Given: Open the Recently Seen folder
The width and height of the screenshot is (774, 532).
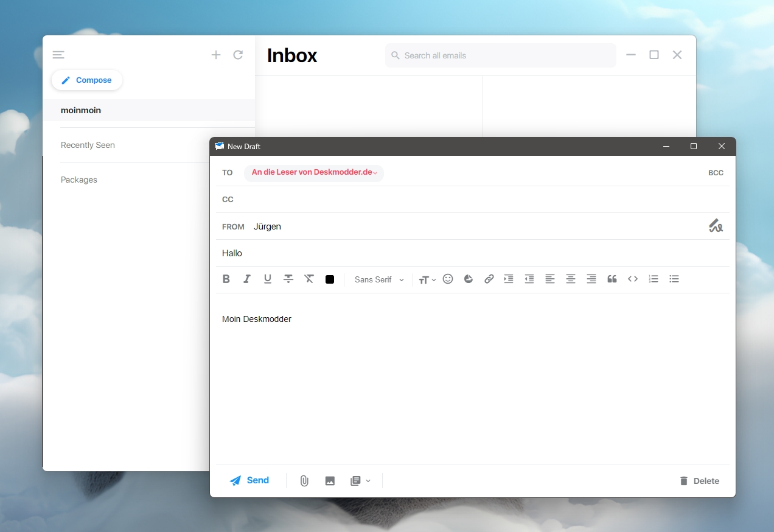Looking at the screenshot, I should 88,145.
